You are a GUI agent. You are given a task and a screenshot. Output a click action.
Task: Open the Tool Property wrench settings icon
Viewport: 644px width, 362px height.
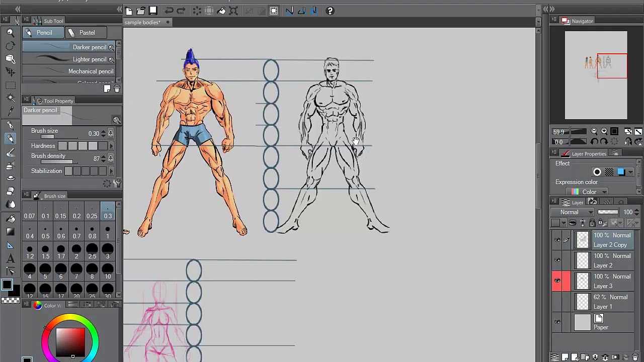(x=118, y=184)
